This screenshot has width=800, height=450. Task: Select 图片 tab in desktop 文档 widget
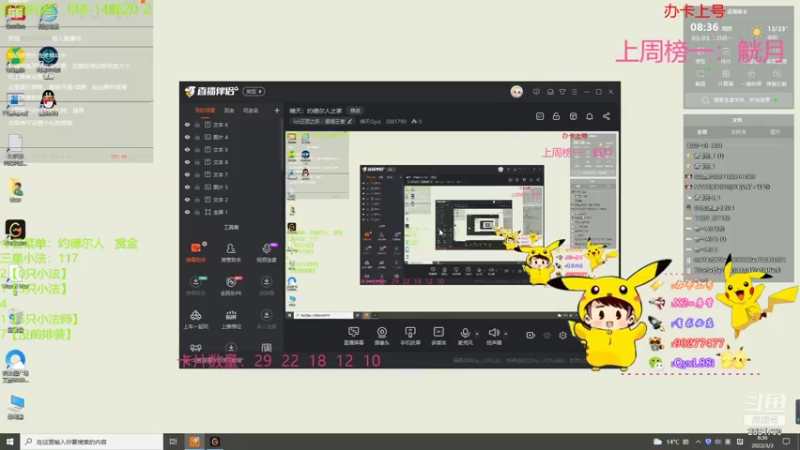(775, 132)
